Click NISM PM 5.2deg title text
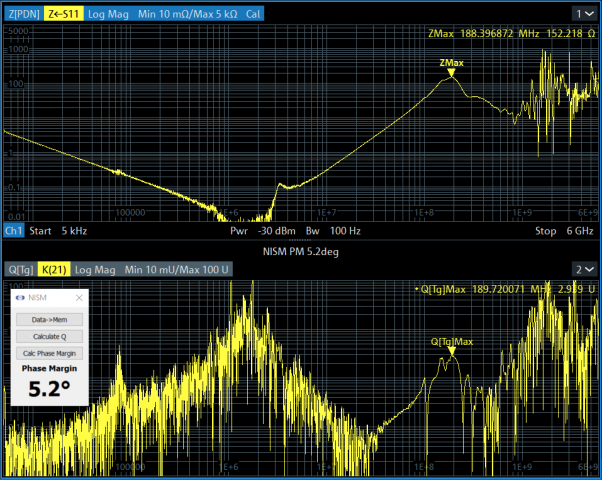The width and height of the screenshot is (602, 480). 301,252
